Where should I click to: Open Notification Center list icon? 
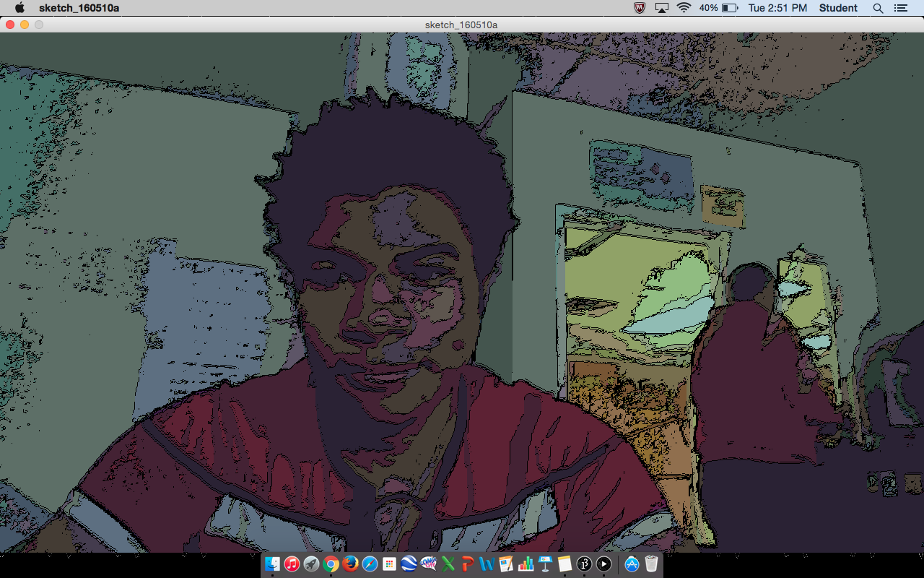[x=900, y=8]
